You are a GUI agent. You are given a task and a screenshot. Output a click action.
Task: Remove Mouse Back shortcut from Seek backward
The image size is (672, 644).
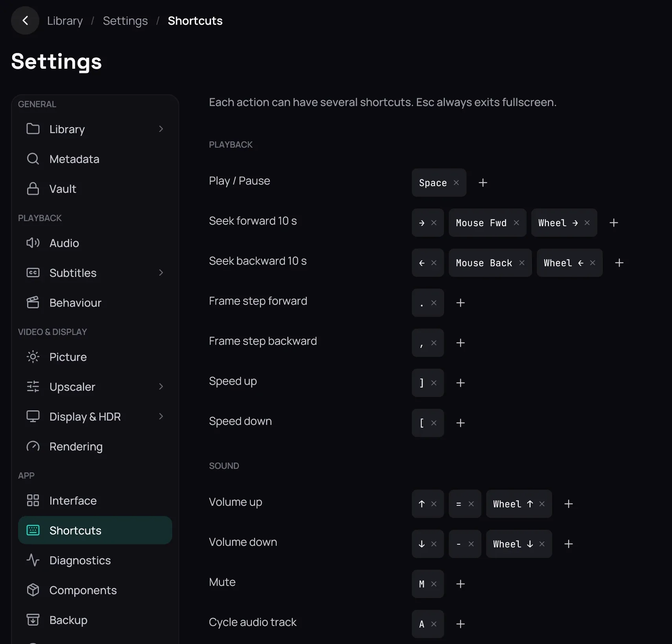[522, 263]
